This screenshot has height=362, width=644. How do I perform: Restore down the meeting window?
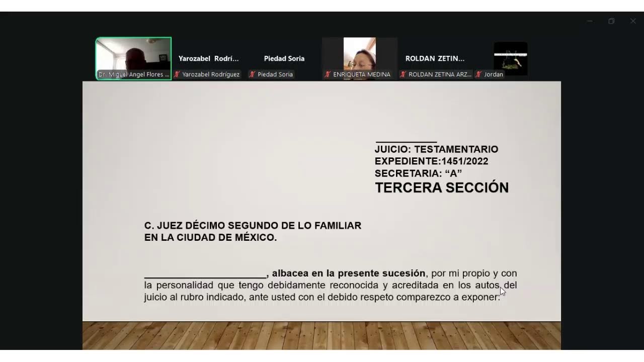point(611,21)
